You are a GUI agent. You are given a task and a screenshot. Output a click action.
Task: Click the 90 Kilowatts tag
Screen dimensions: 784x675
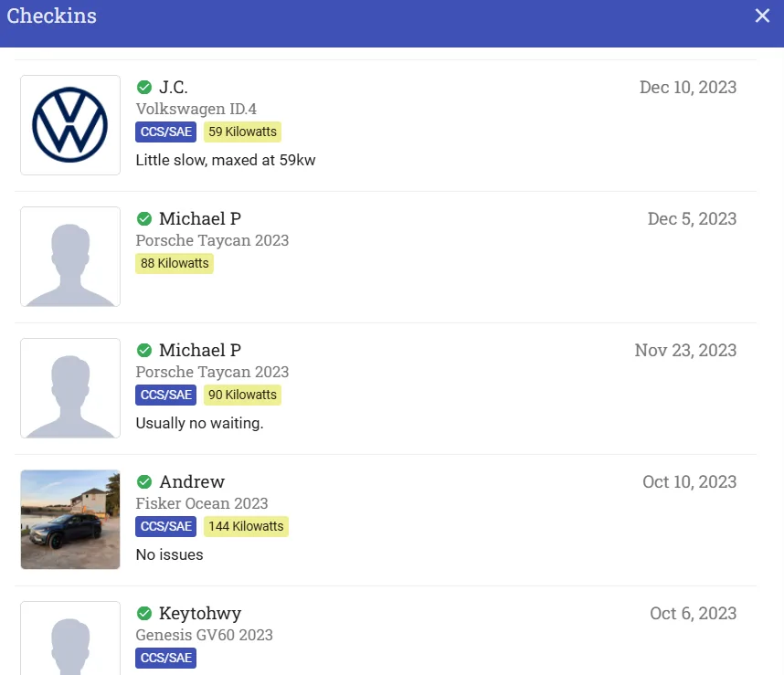pyautogui.click(x=242, y=395)
